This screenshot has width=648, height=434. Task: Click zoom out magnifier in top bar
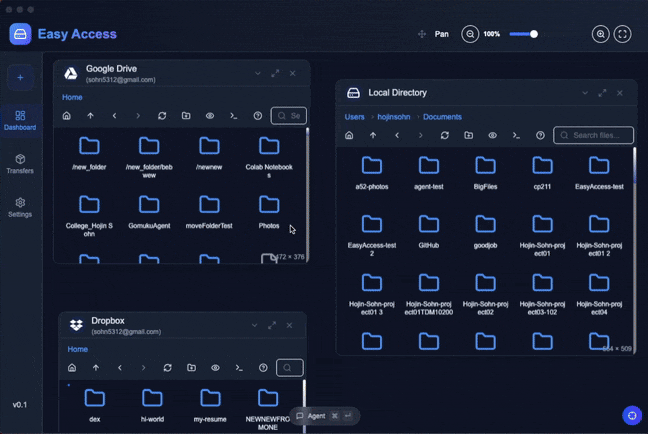tap(470, 34)
